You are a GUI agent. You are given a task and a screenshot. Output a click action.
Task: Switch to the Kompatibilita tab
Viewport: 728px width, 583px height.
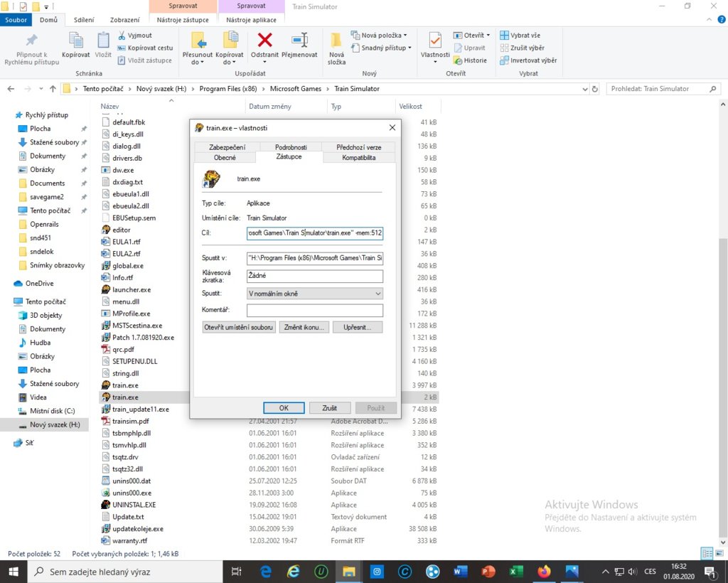pos(359,157)
